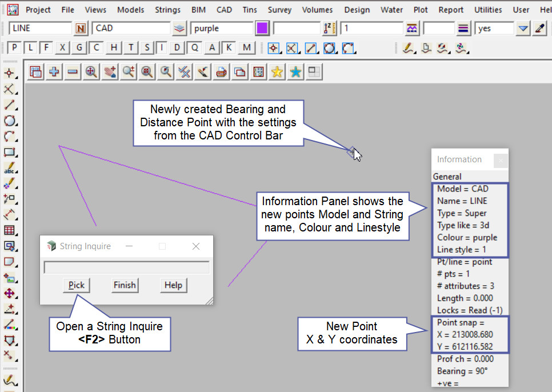This screenshot has height=392, width=552.
Task: Expand the 'yes' dropdown arrow
Action: (523, 28)
